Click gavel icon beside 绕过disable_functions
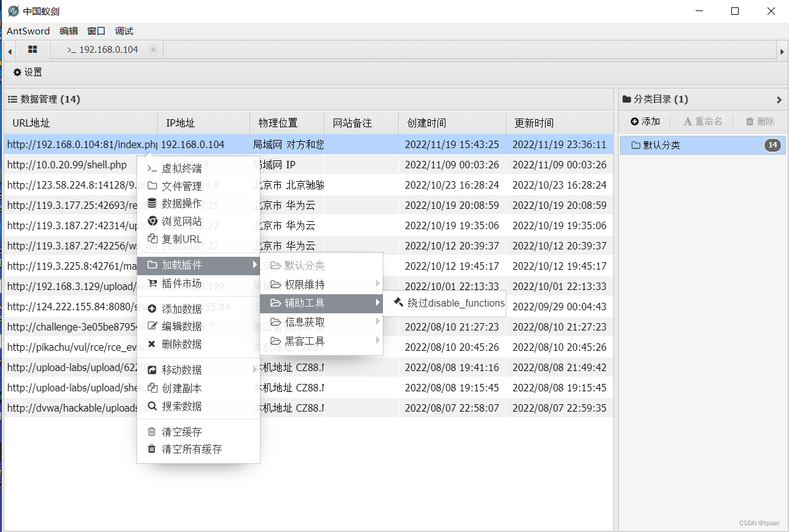789x532 pixels. tap(398, 302)
